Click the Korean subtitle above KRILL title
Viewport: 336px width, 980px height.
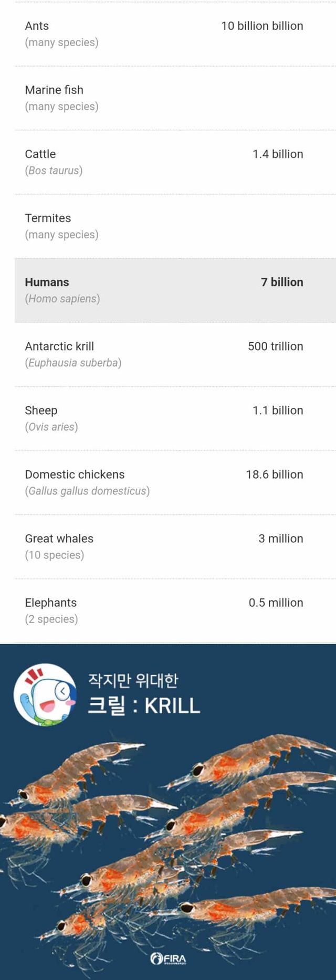[133, 680]
